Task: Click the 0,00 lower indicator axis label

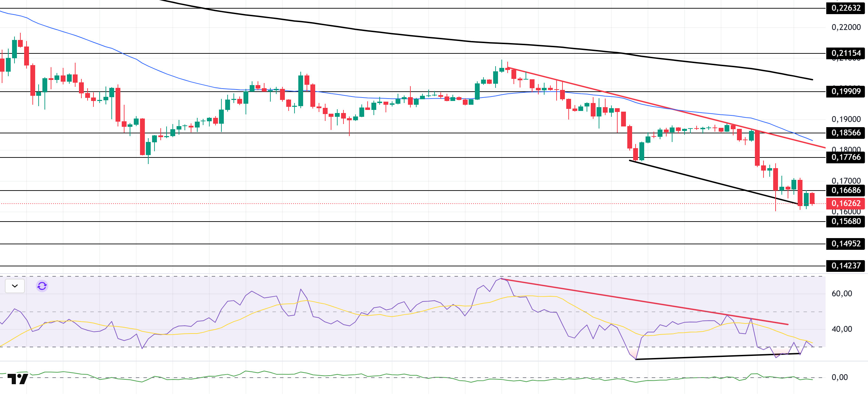Action: tap(839, 377)
